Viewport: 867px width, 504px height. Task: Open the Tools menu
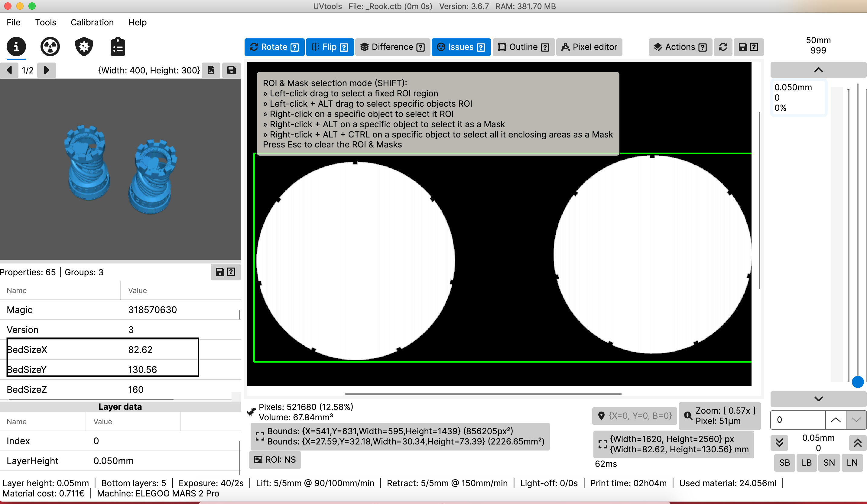46,22
